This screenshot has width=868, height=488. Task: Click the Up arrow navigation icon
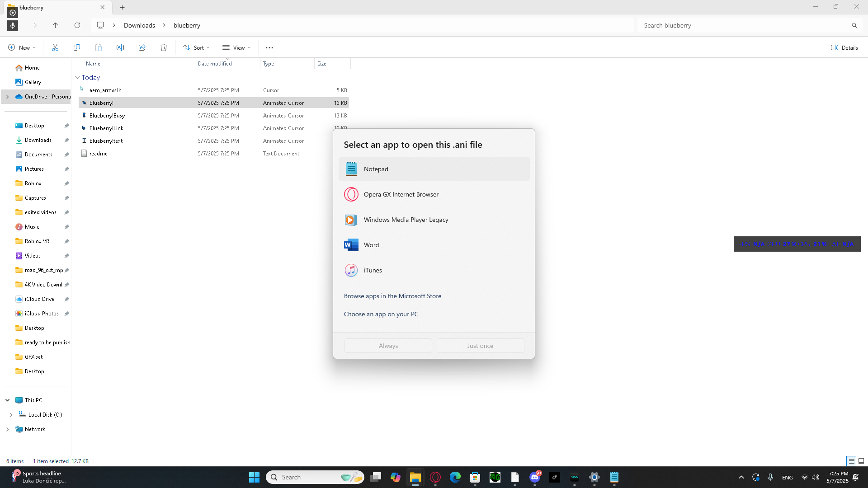pos(56,25)
